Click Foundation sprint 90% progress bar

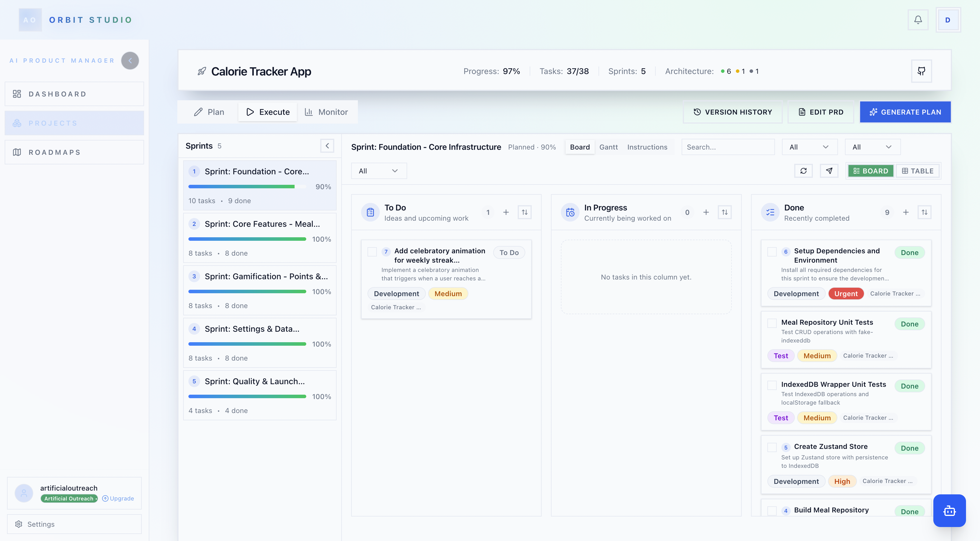point(247,186)
